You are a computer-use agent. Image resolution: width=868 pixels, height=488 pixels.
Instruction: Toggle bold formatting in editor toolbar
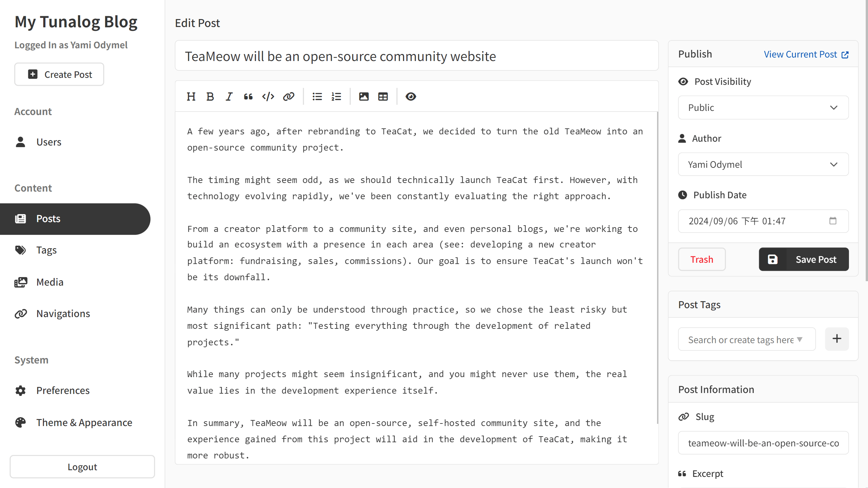[210, 97]
